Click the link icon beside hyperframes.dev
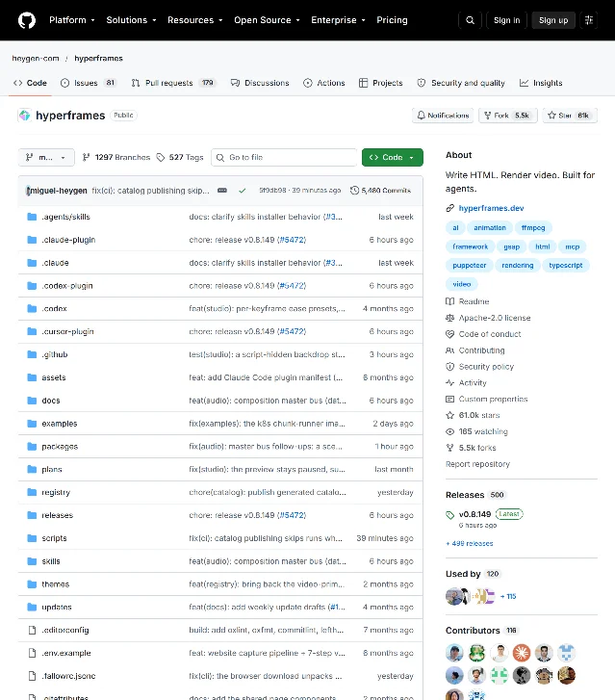Image resolution: width=615 pixels, height=700 pixels. 449,209
